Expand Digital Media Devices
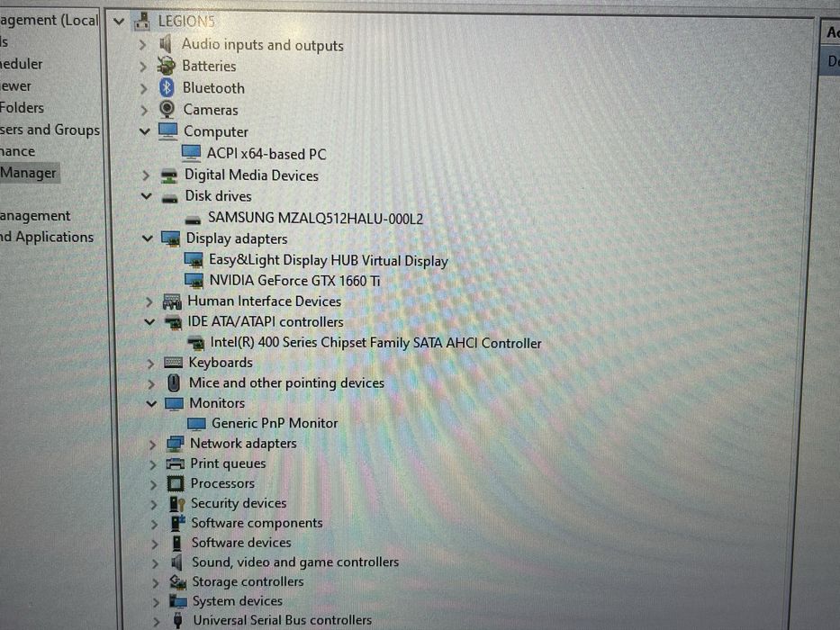Screen dimensions: 840x630 tap(146, 175)
